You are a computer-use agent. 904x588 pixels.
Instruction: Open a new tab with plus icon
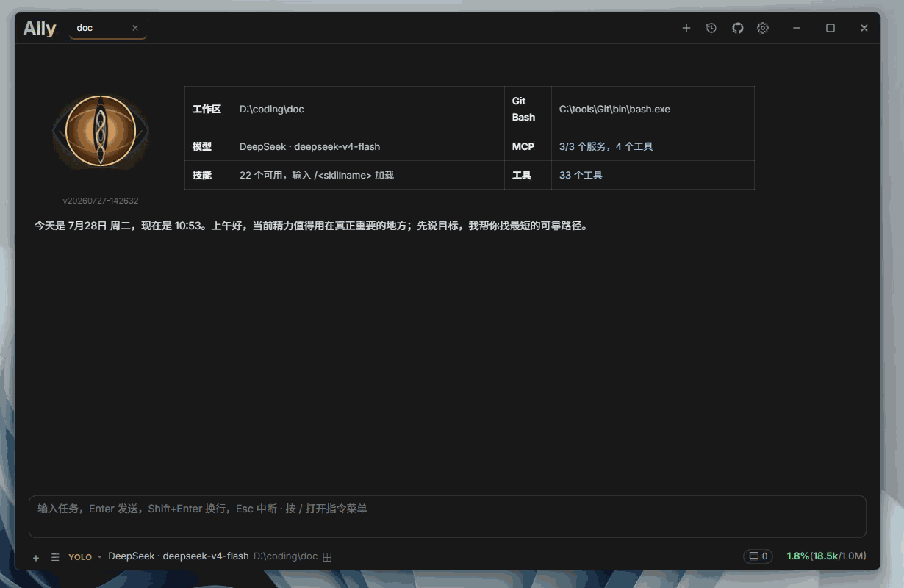pyautogui.click(x=686, y=28)
